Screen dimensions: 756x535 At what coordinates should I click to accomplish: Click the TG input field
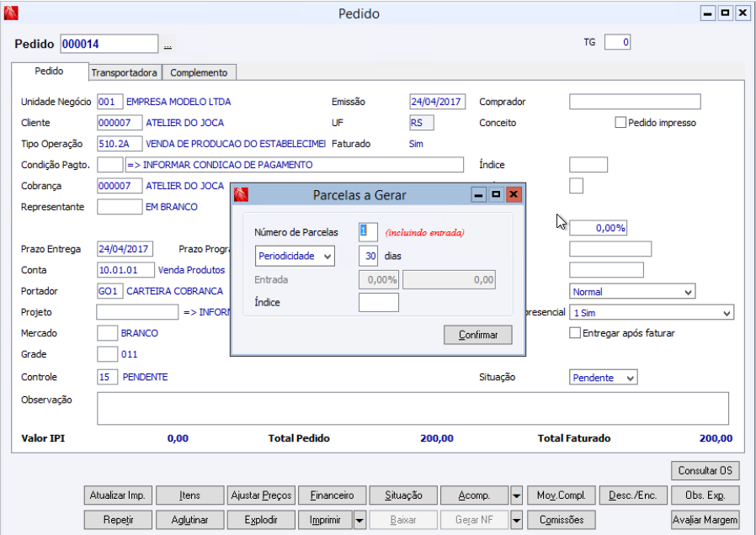[617, 42]
